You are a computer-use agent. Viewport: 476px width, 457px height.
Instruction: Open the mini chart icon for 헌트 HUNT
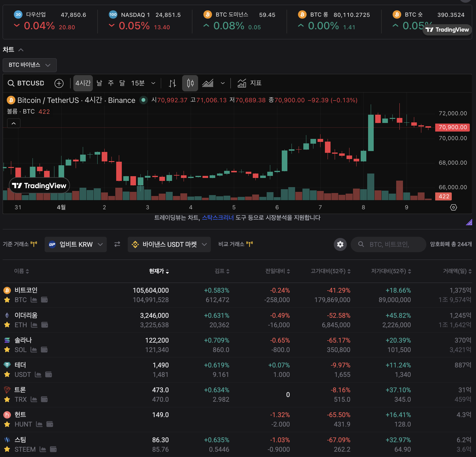39,424
